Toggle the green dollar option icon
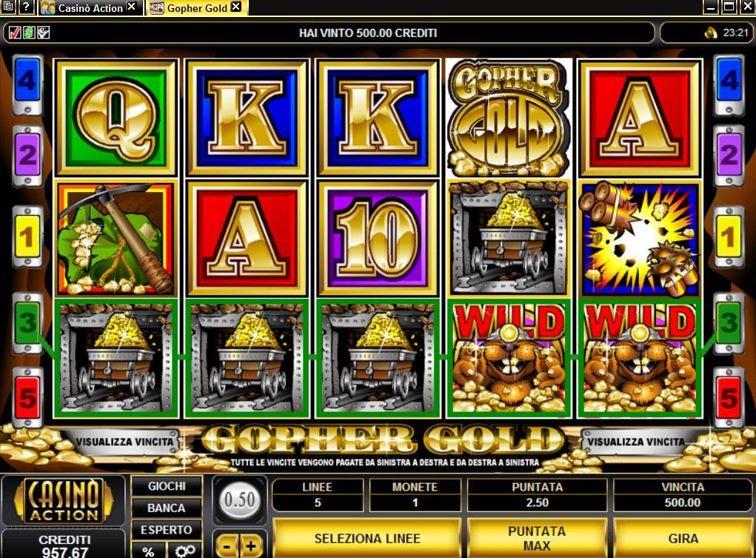 29,33
